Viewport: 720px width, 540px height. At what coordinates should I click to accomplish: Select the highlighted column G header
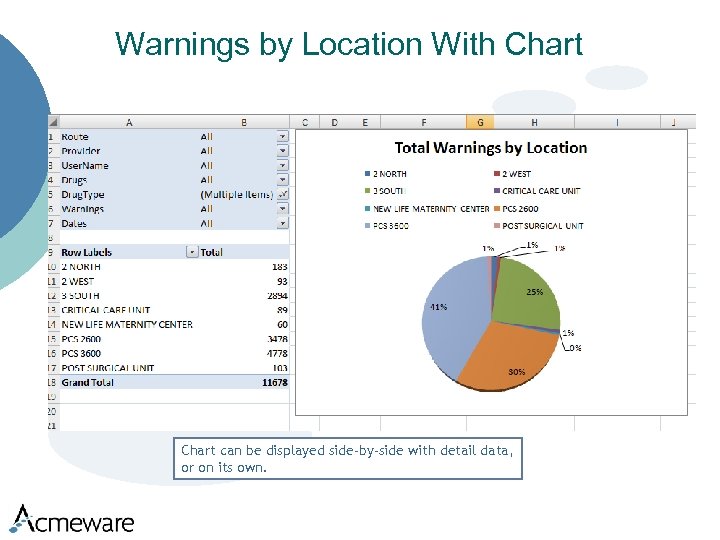(x=480, y=122)
